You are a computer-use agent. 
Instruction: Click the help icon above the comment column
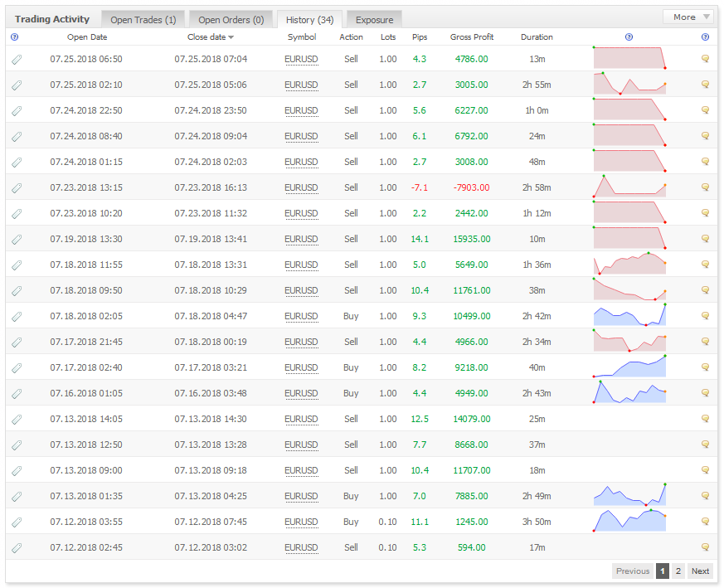click(x=705, y=37)
